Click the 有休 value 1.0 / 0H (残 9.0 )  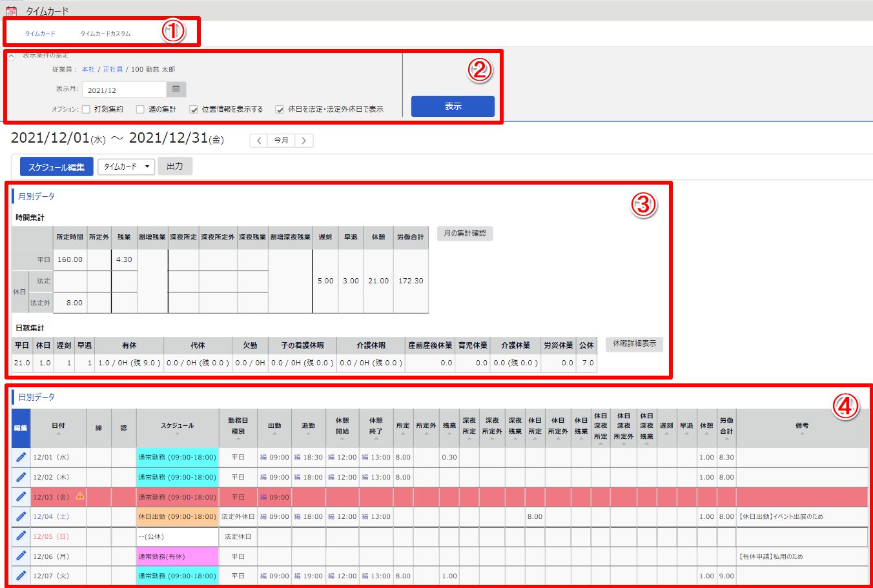click(x=129, y=363)
